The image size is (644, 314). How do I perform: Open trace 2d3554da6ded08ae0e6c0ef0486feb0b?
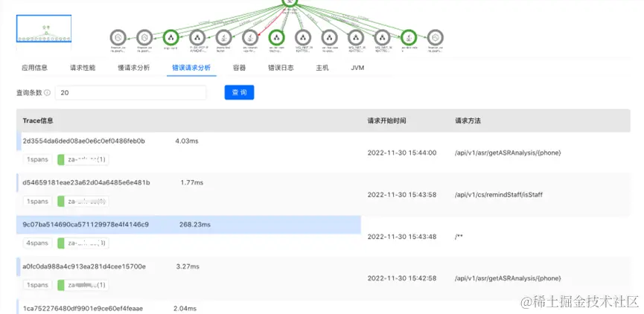point(84,141)
